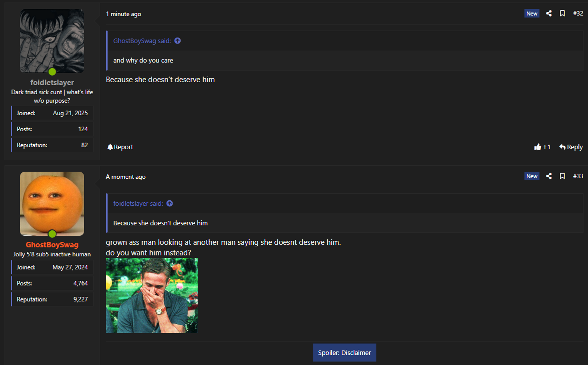View foidletslayer's manga avatar

pos(52,41)
